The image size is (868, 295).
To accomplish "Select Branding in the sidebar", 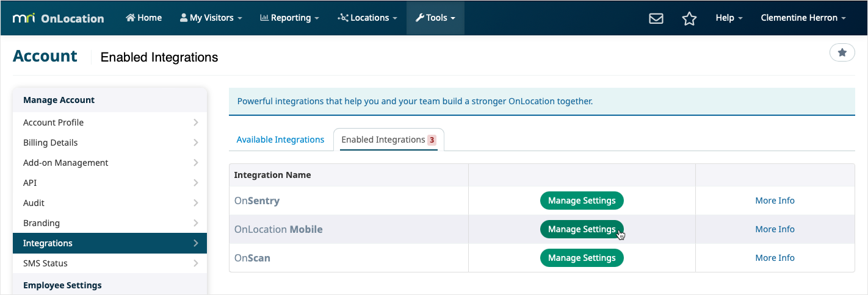I will click(x=110, y=223).
